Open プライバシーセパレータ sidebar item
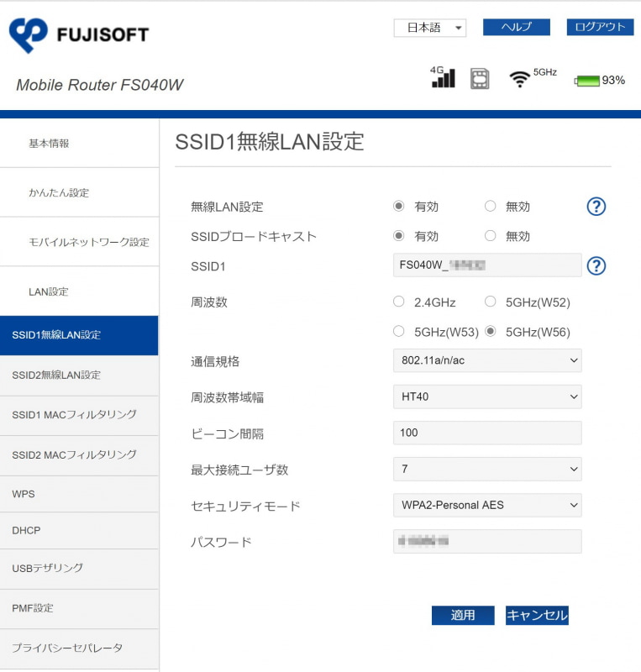 (x=79, y=648)
